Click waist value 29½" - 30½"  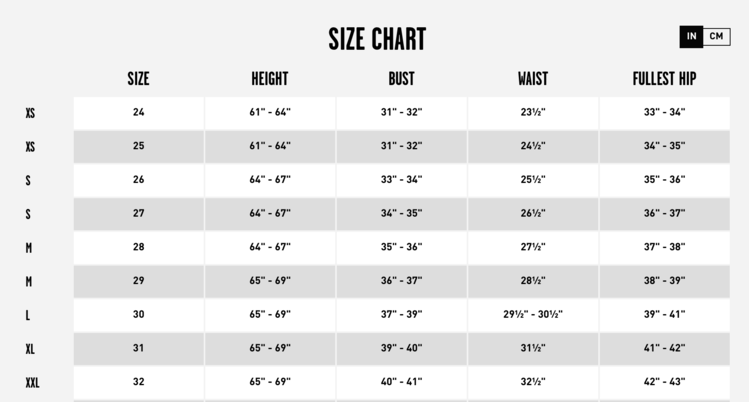(x=533, y=315)
